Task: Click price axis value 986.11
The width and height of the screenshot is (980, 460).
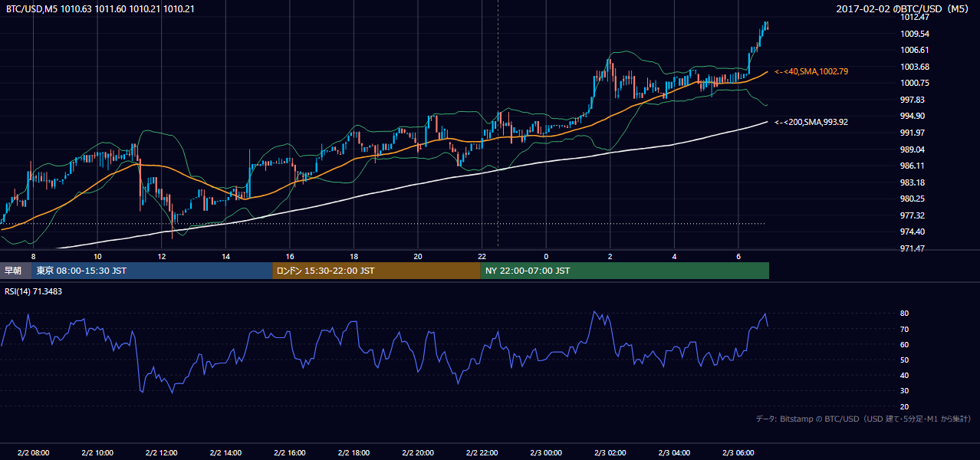Action: coord(913,166)
